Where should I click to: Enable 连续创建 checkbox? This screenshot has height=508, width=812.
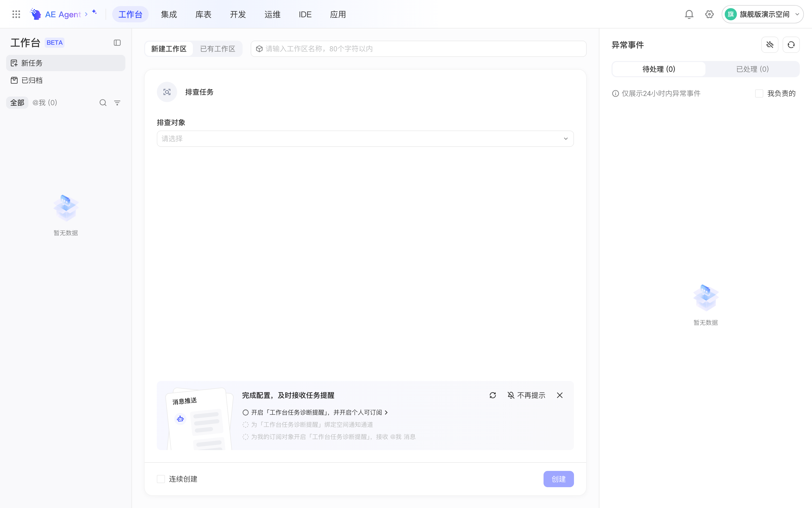point(161,479)
